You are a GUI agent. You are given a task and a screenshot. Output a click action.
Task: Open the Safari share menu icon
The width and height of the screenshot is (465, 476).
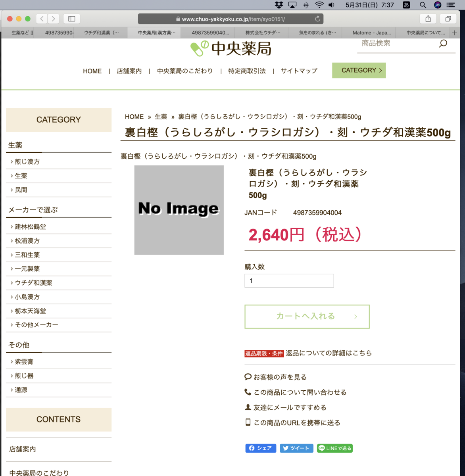pos(428,19)
